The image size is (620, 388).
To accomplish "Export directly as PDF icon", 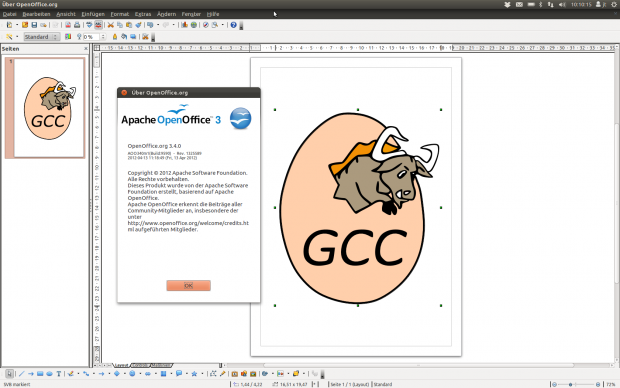I will 68,25.
